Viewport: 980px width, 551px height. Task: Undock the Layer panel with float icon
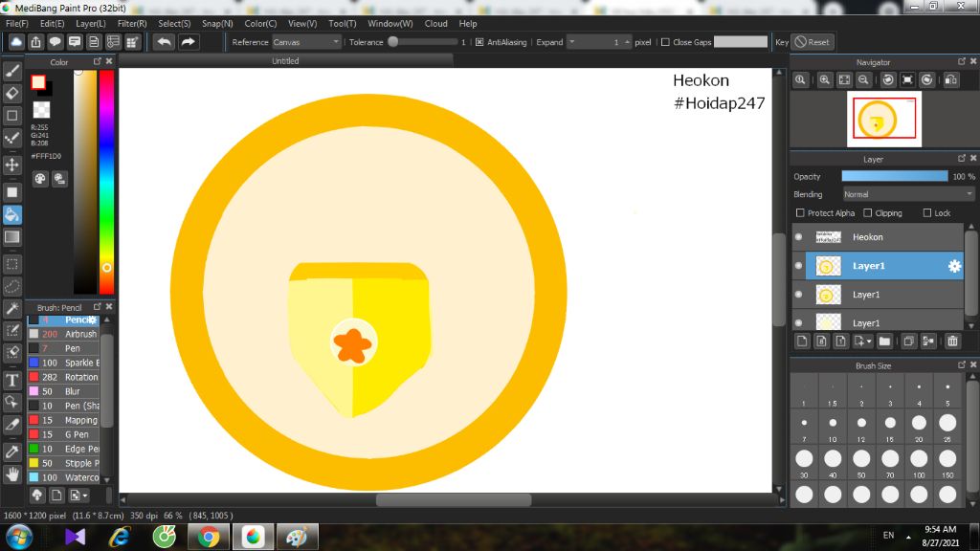(x=961, y=158)
